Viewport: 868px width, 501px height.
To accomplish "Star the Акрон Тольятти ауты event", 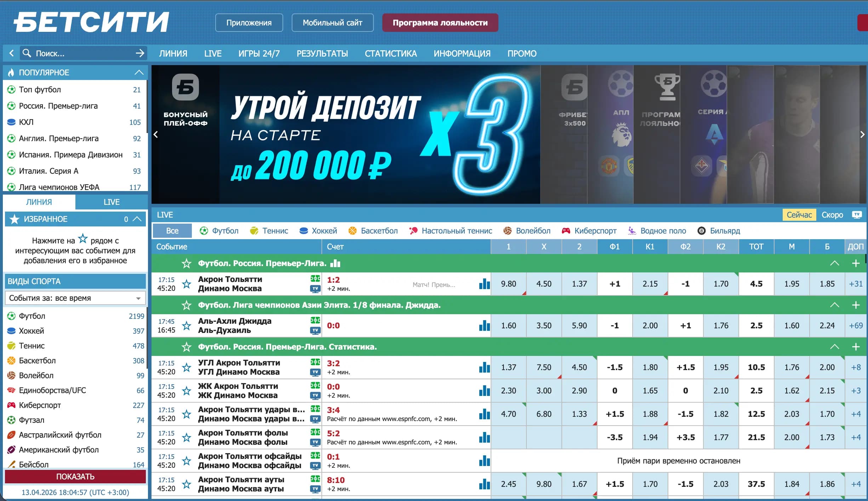I will tap(187, 484).
